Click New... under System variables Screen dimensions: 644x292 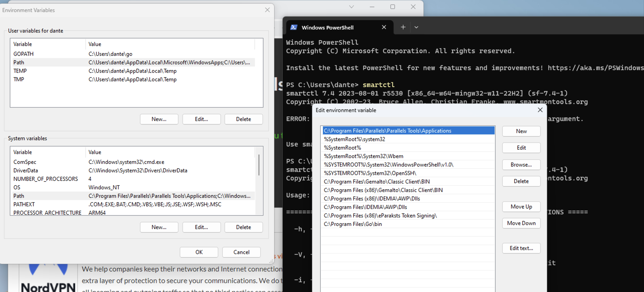click(159, 227)
